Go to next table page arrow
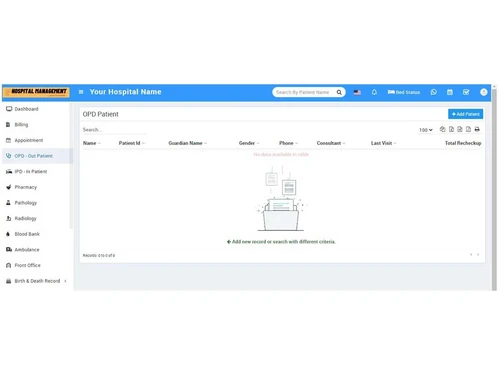This screenshot has width=500, height=375. click(x=478, y=255)
